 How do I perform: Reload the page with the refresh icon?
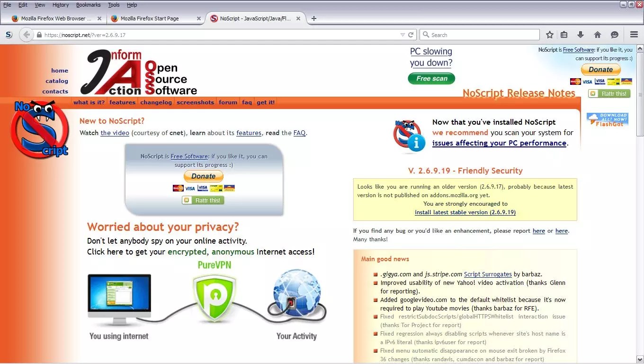pos(411,35)
